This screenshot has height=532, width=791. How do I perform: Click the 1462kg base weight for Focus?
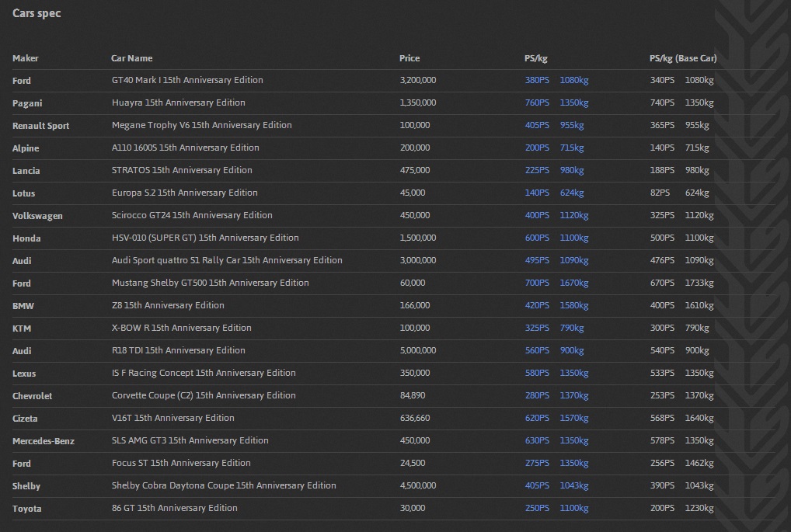click(699, 463)
